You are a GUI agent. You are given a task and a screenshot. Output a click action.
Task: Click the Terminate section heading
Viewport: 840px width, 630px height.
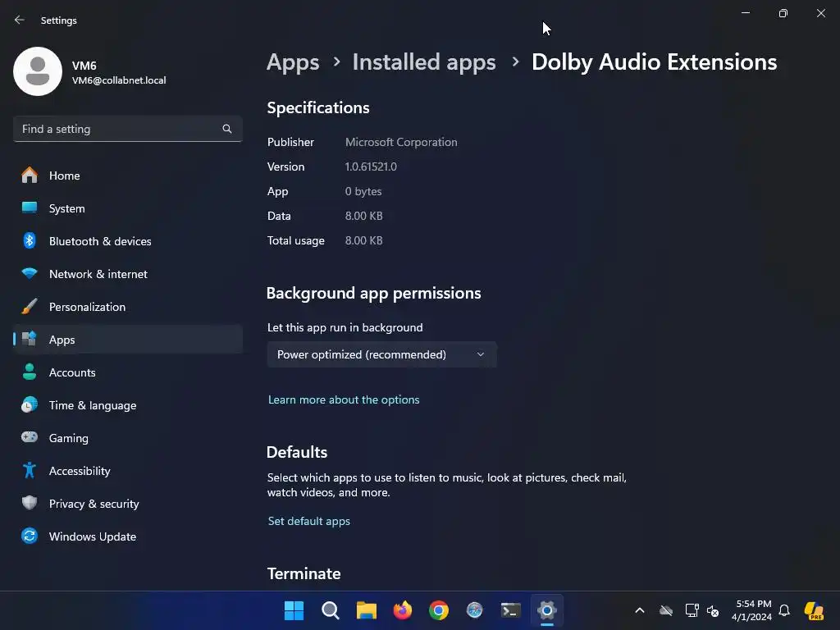tap(304, 573)
